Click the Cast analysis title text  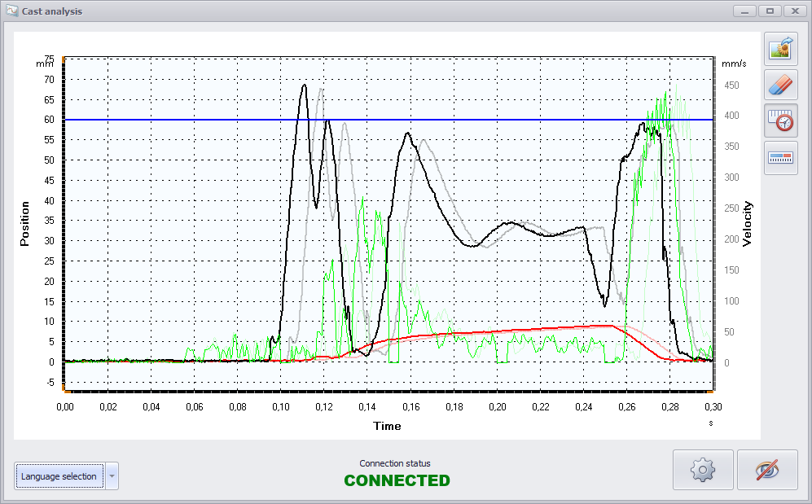[x=51, y=12]
